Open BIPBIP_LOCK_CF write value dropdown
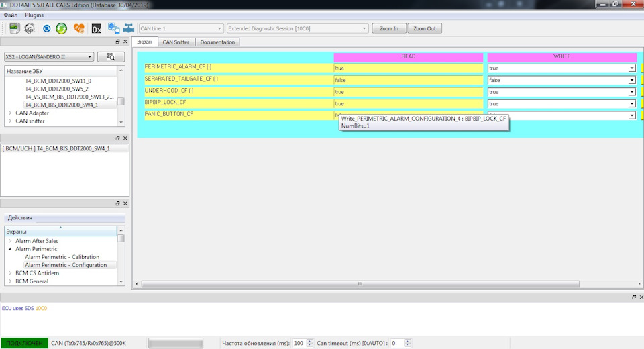644x349 pixels. (x=631, y=104)
